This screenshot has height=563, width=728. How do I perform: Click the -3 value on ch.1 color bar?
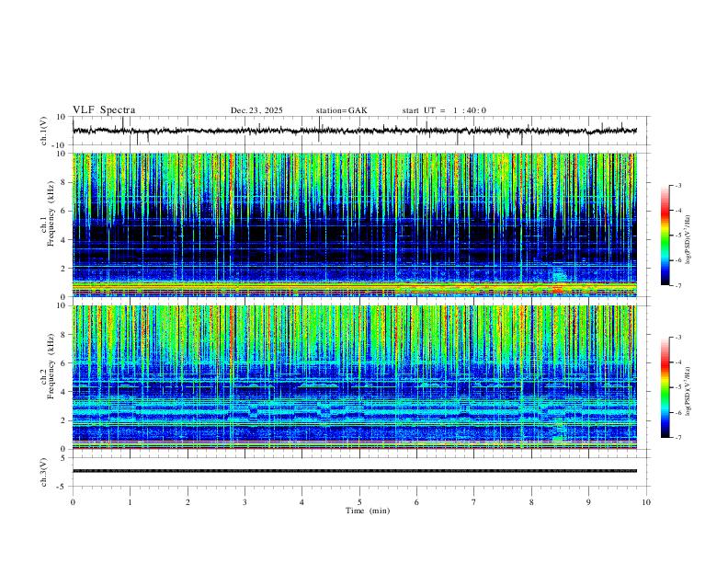(677, 185)
